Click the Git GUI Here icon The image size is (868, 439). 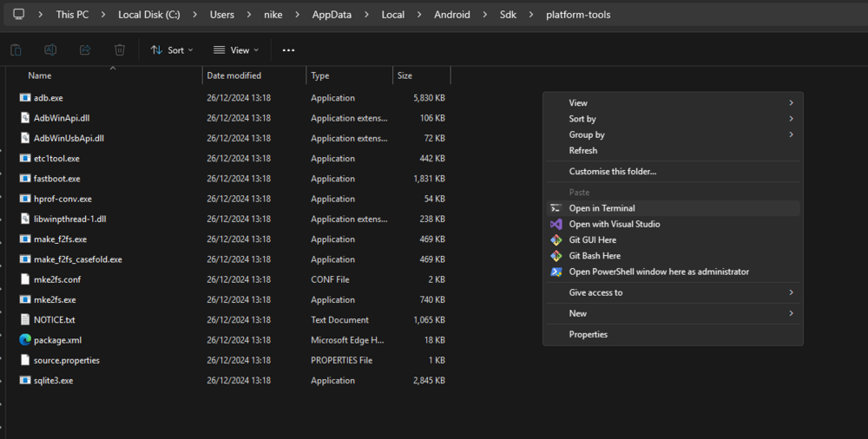556,240
